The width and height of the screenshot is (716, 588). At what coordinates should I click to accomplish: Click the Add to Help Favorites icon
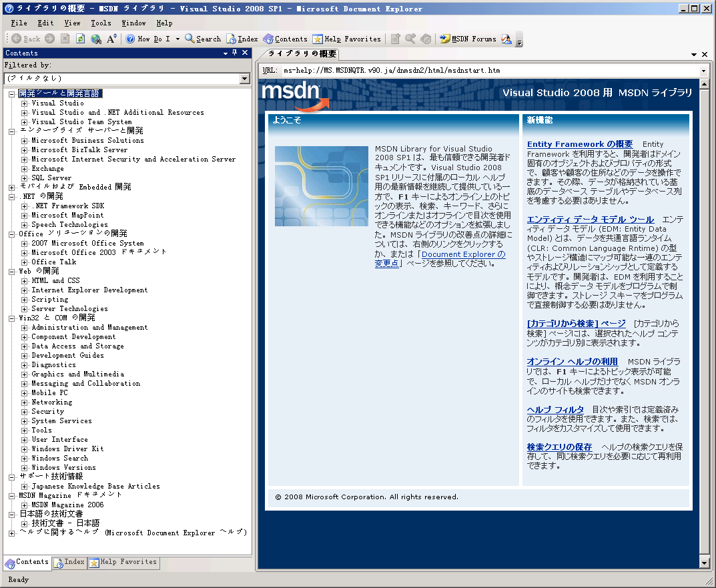click(396, 39)
